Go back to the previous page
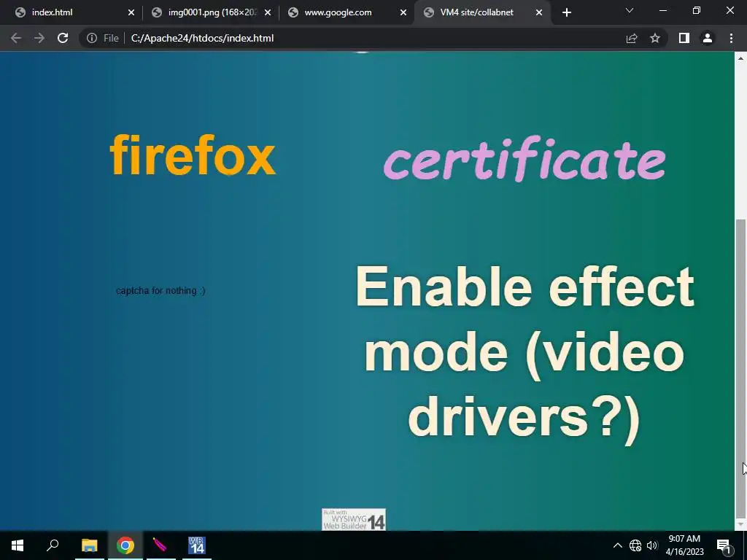This screenshot has width=747, height=560. (16, 38)
